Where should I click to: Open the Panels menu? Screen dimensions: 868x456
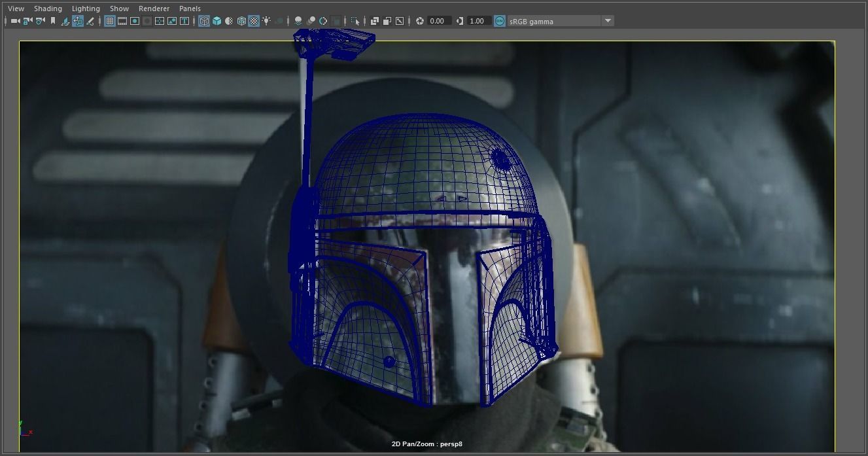[x=190, y=9]
